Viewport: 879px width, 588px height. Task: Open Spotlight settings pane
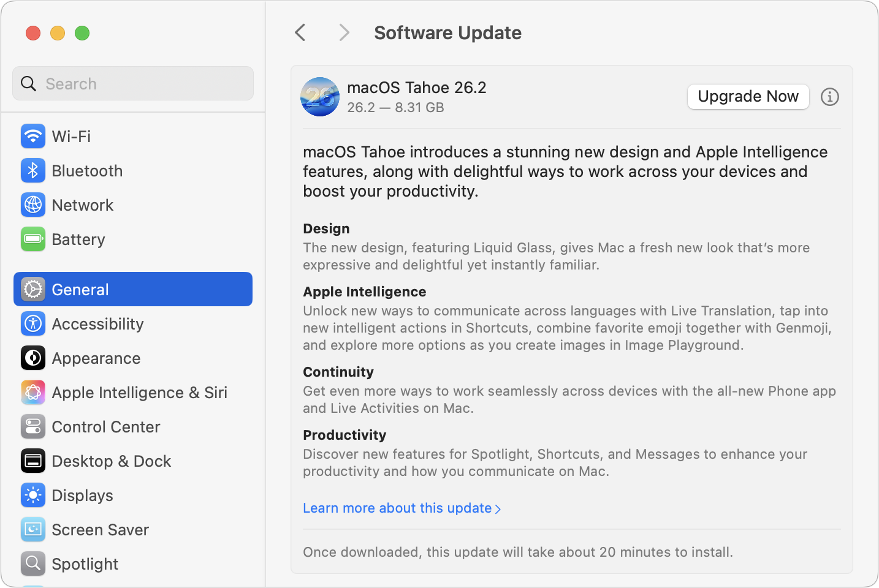[85, 563]
